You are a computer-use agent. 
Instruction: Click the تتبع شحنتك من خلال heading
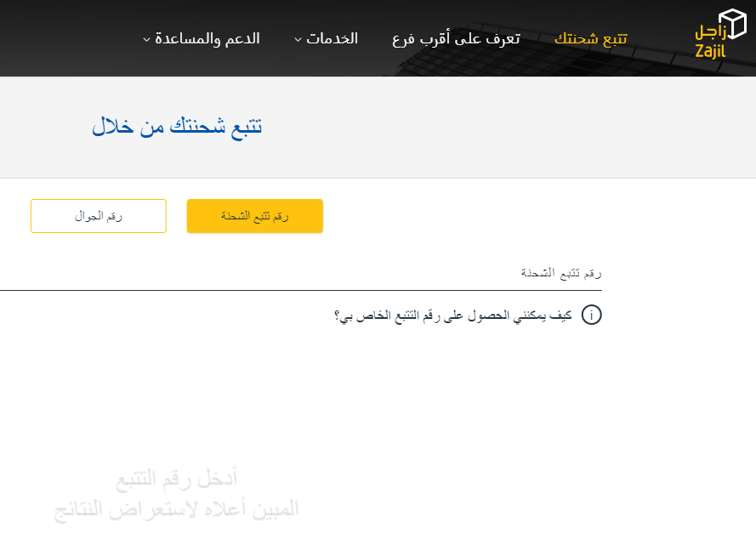(x=177, y=128)
